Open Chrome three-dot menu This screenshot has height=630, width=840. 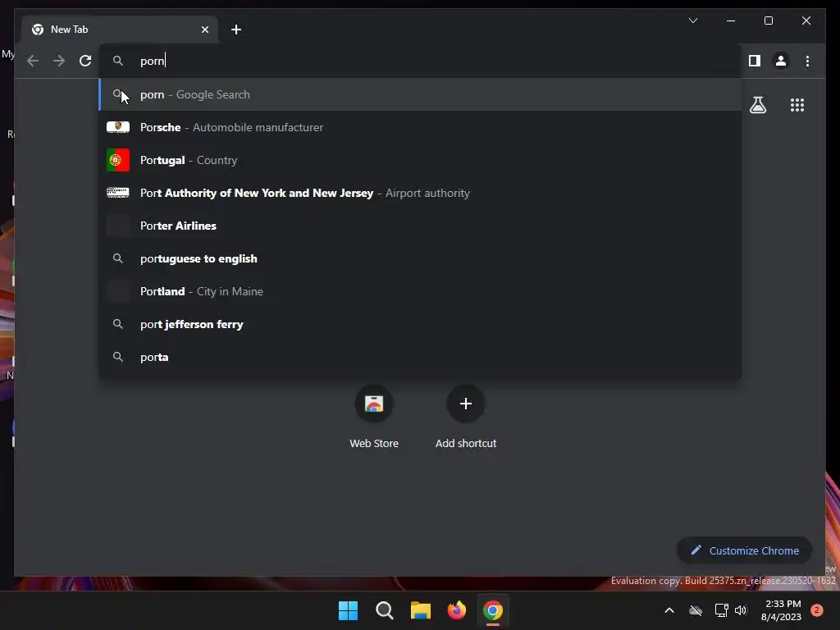pyautogui.click(x=807, y=61)
